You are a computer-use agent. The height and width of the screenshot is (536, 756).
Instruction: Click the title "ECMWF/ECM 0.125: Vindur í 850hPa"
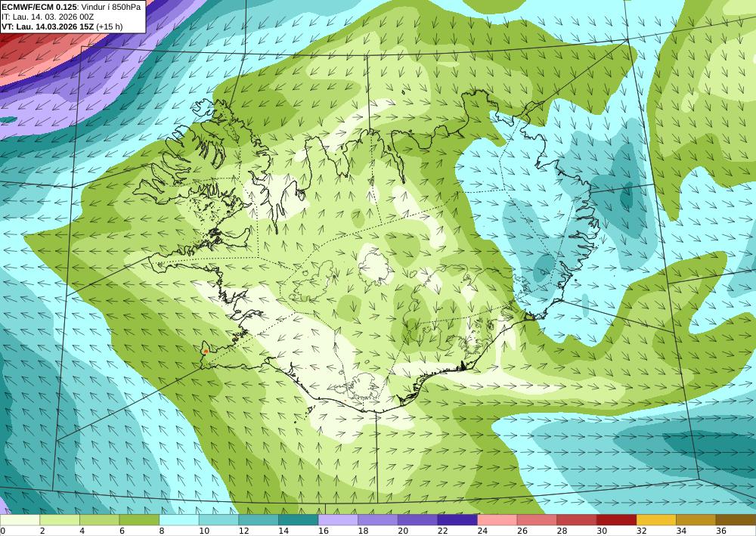pyautogui.click(x=71, y=7)
